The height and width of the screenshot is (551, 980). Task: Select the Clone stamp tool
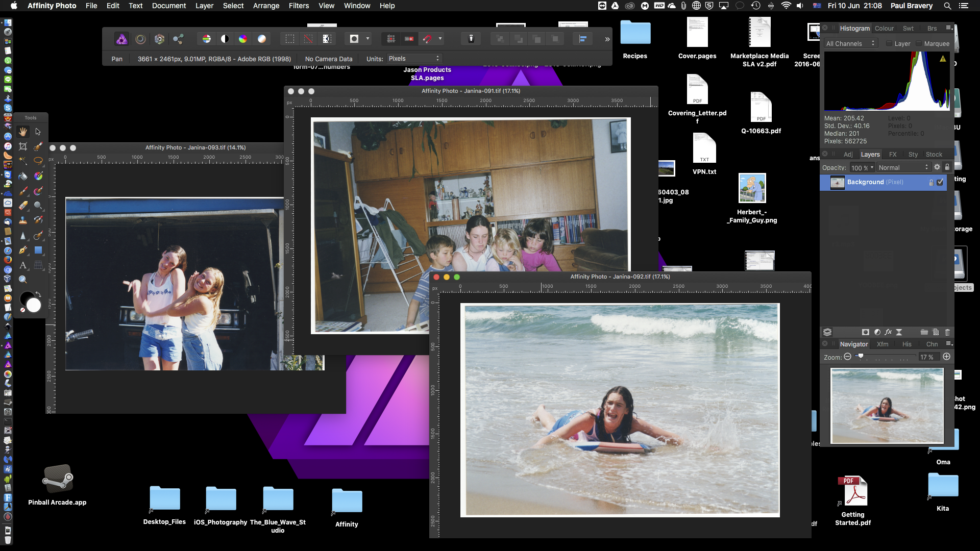point(23,220)
